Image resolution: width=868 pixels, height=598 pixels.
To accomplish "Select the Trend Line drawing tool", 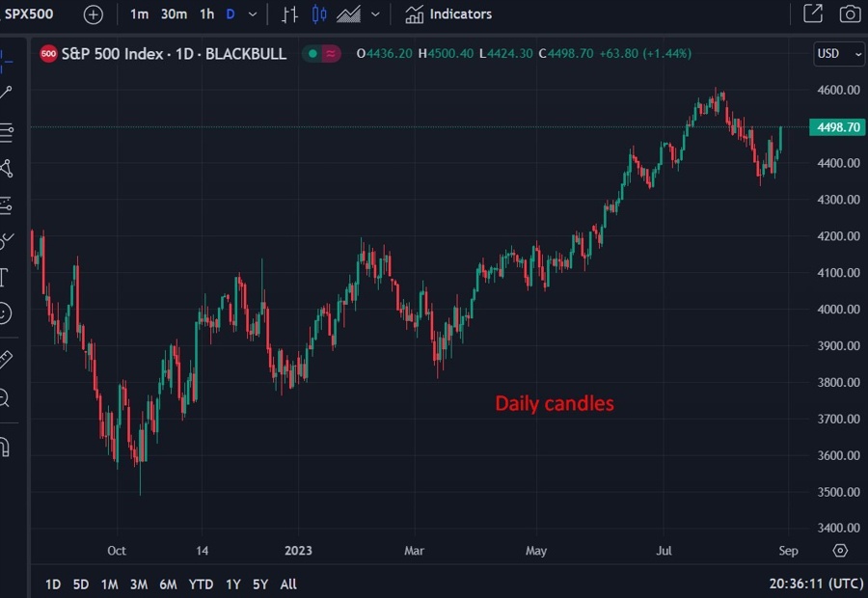I will [6, 93].
